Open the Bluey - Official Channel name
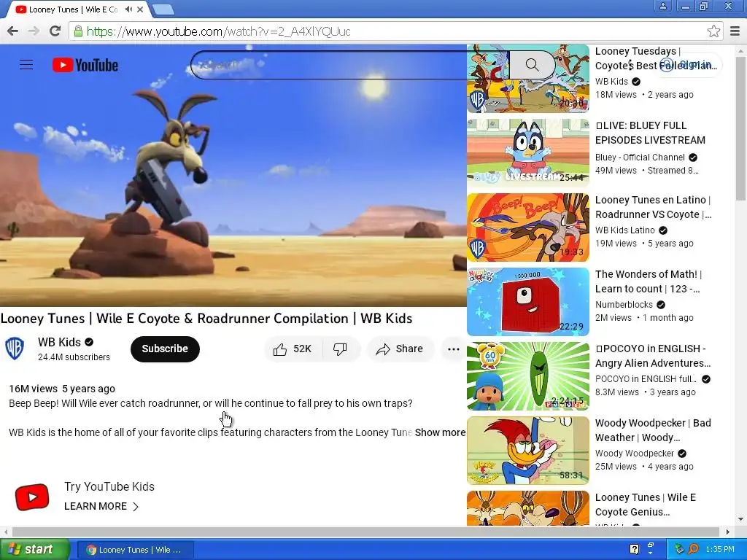747x560 pixels. [640, 157]
